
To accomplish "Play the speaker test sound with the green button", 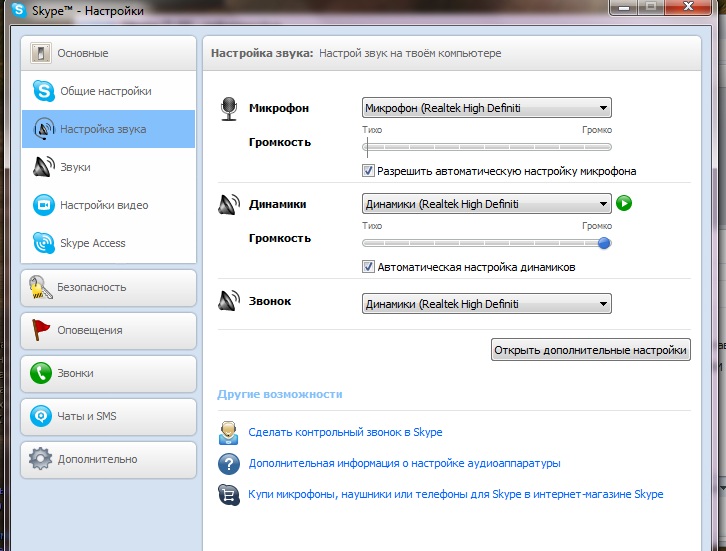I will pyautogui.click(x=624, y=203).
